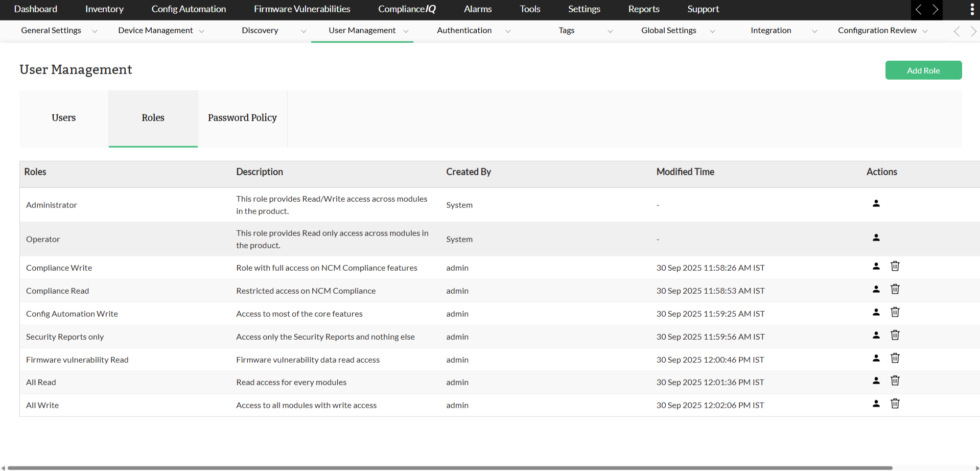Click the Modified Time column header
This screenshot has width=980, height=471.
[x=685, y=172]
